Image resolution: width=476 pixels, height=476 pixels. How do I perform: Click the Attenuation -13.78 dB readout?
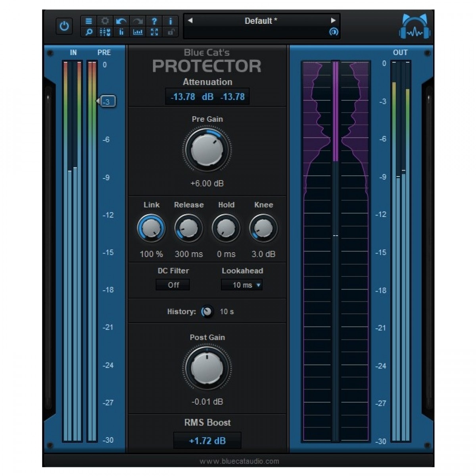point(207,96)
